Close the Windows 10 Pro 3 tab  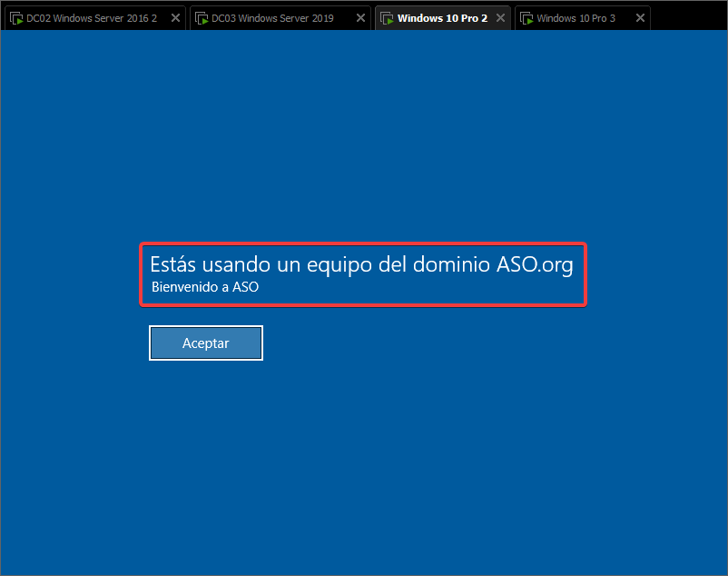640,18
